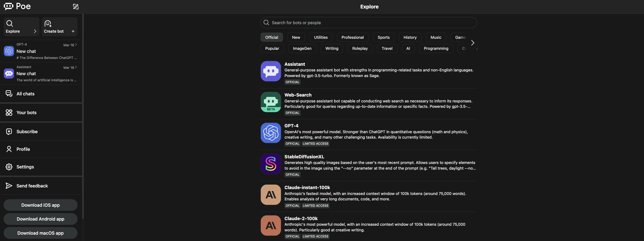
Task: Click the Profile person icon
Action: (x=9, y=149)
